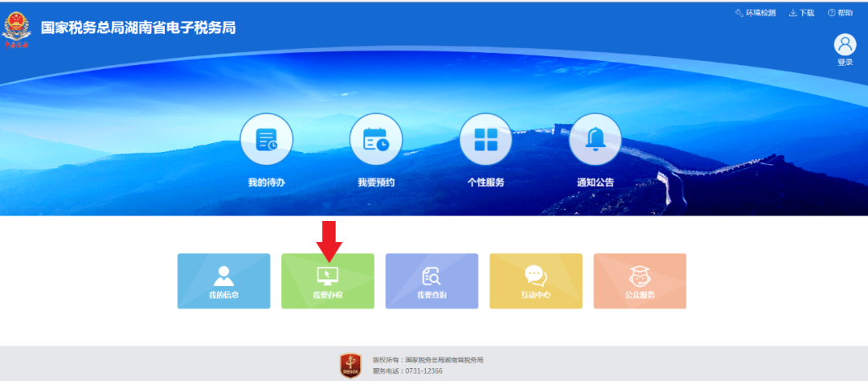Click 环境检测 in the top bar
The width and height of the screenshot is (868, 381).
coord(755,13)
